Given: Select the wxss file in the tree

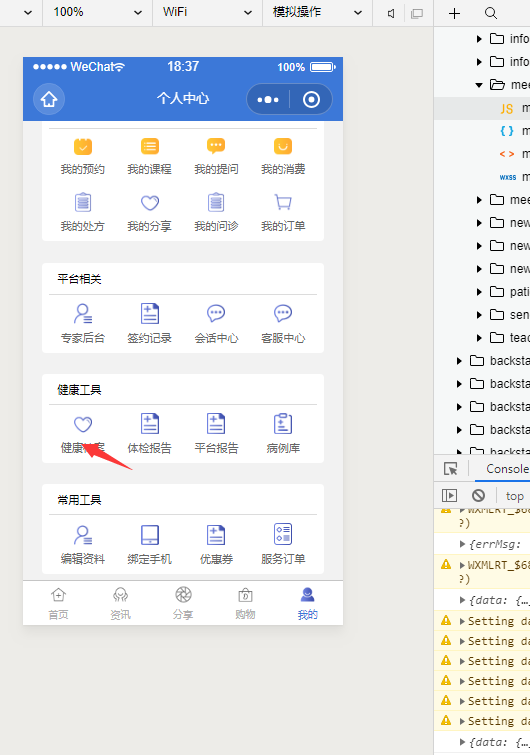Looking at the screenshot, I should click(x=482, y=177).
